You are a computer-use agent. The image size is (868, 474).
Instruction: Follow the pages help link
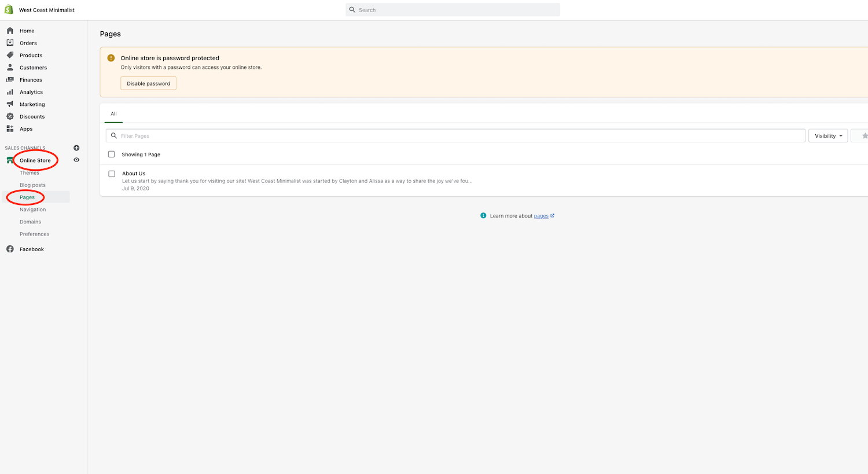pyautogui.click(x=541, y=216)
